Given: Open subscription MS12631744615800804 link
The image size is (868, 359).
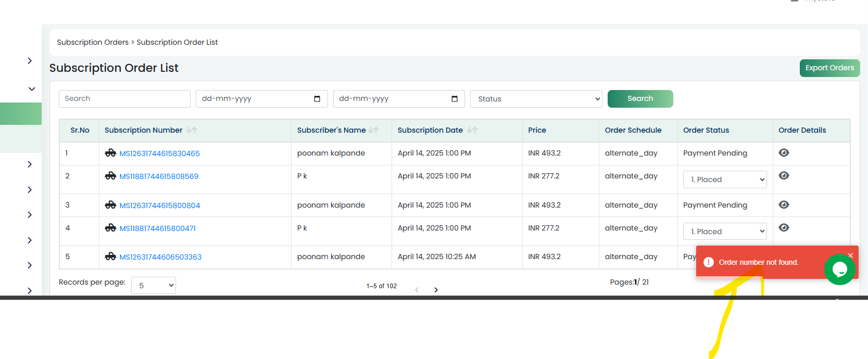Looking at the screenshot, I should (x=159, y=206).
